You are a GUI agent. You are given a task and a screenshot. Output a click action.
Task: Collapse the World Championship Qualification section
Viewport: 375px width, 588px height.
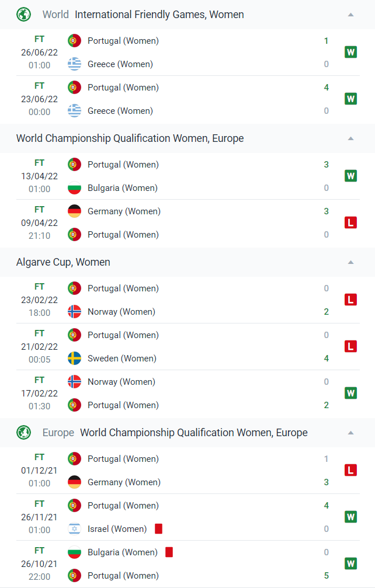click(x=350, y=138)
